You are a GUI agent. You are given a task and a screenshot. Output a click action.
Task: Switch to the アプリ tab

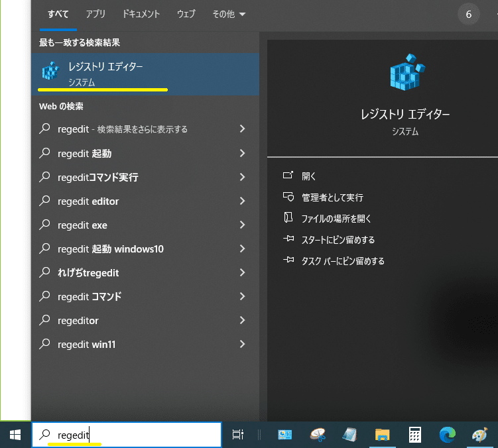[x=95, y=15]
